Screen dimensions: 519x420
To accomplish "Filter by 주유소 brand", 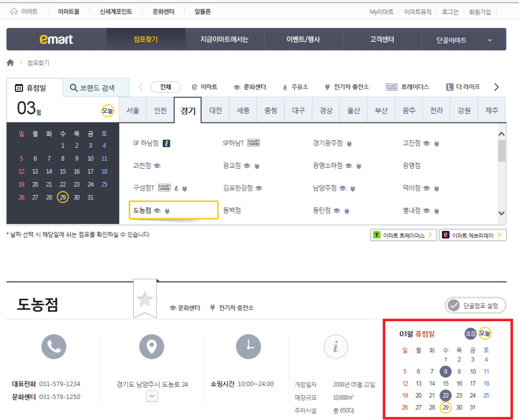I will (x=295, y=87).
